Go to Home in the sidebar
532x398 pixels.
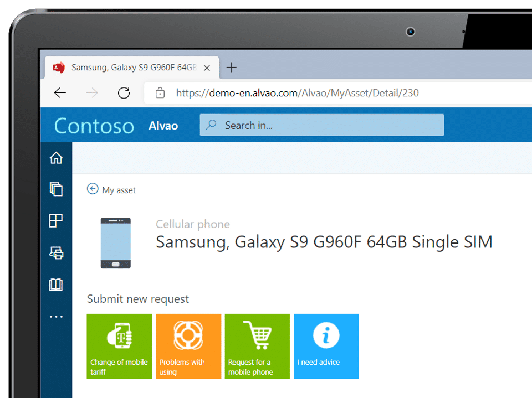56,158
